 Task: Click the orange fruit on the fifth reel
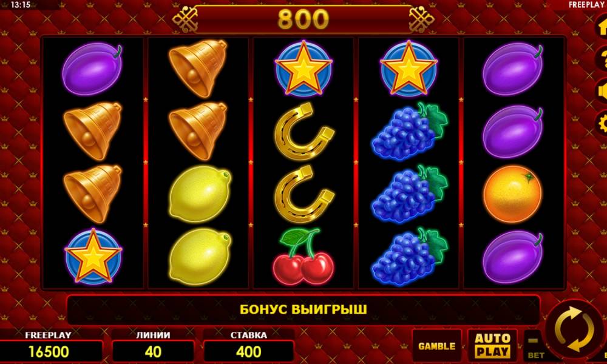tap(512, 194)
